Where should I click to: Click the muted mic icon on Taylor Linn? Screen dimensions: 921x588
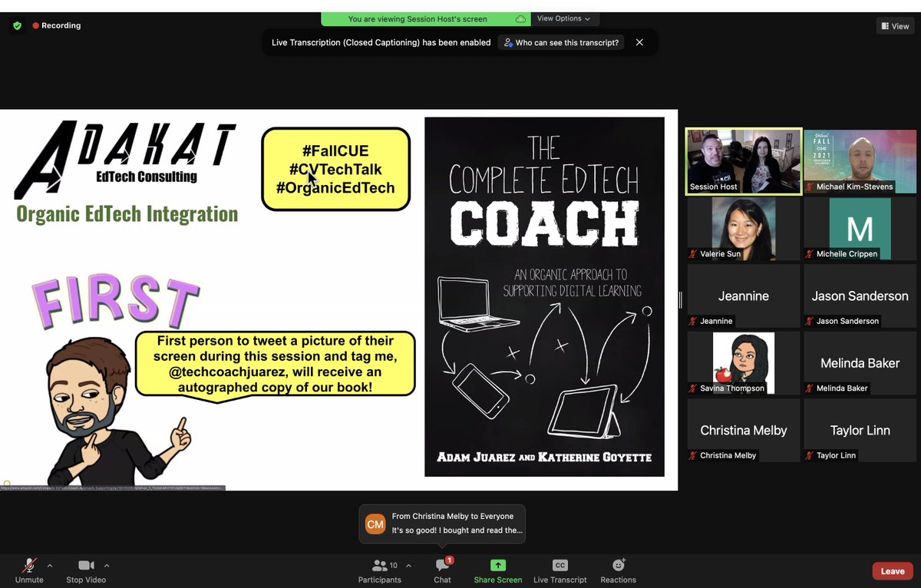810,455
